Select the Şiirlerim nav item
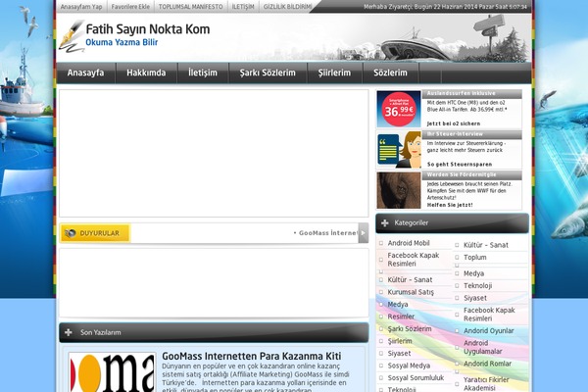Image resolution: width=588 pixels, height=392 pixels. pos(334,73)
